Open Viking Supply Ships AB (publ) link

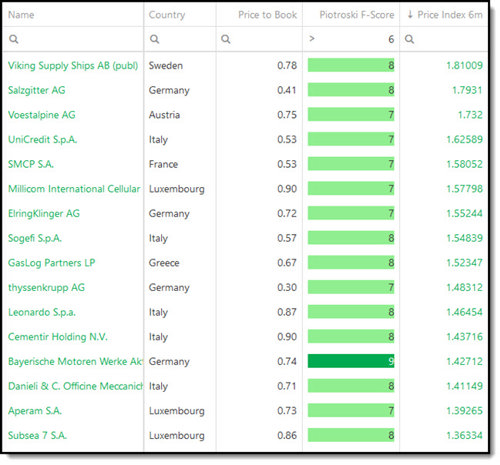[73, 66]
